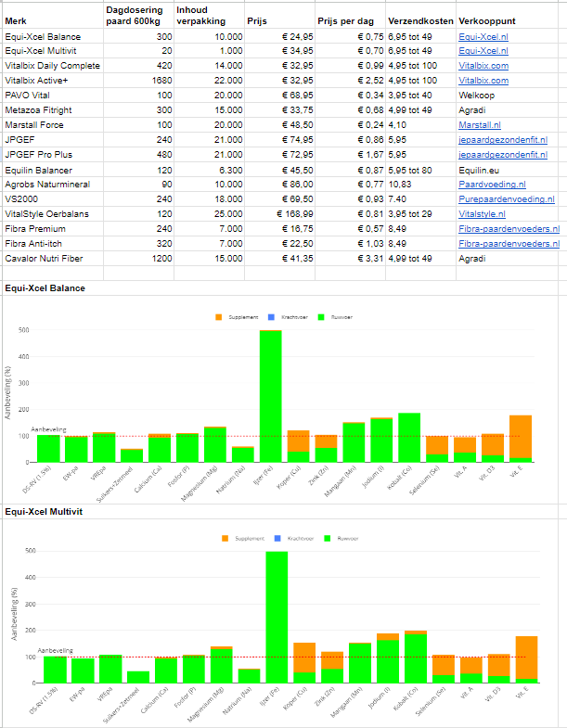Select the € 3,31 price per day cell
Image resolution: width=567 pixels, height=728 pixels.
pos(351,259)
